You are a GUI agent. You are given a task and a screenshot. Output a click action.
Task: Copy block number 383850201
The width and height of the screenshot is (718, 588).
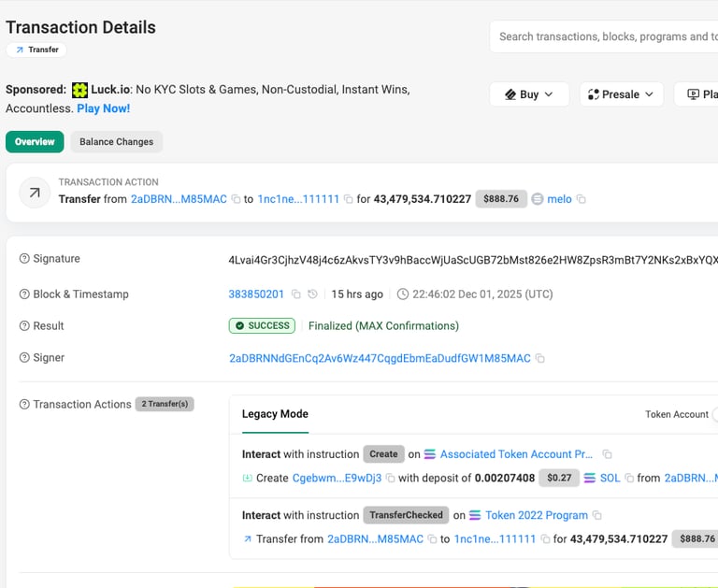point(295,294)
